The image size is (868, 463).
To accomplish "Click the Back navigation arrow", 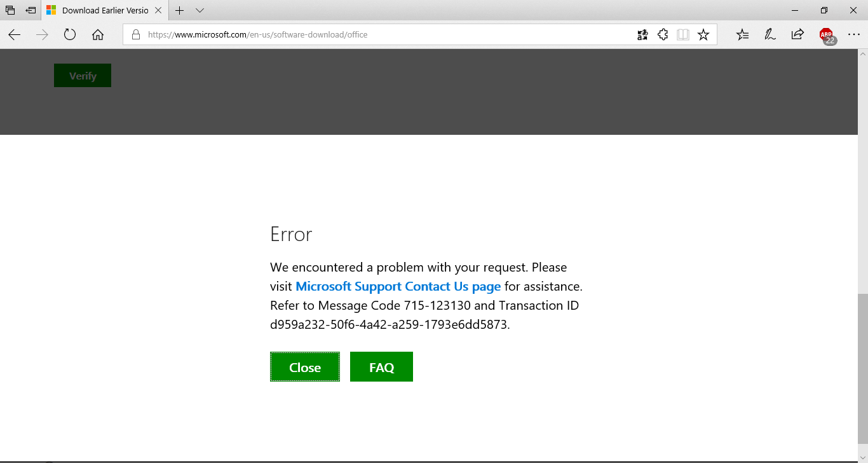I will [x=14, y=35].
